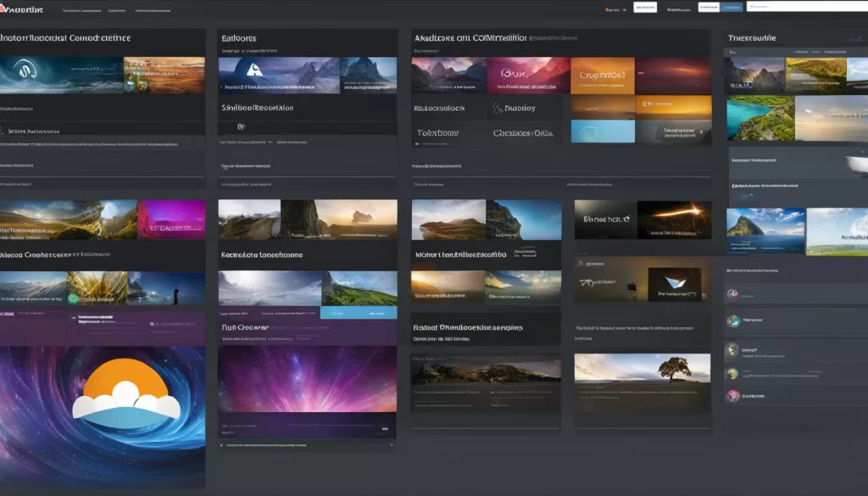Open the purple galaxy nebula image
The height and width of the screenshot is (496, 868).
[x=307, y=378]
